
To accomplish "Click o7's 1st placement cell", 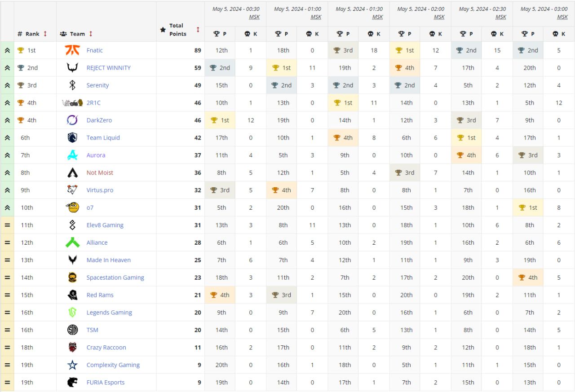I will (x=528, y=207).
